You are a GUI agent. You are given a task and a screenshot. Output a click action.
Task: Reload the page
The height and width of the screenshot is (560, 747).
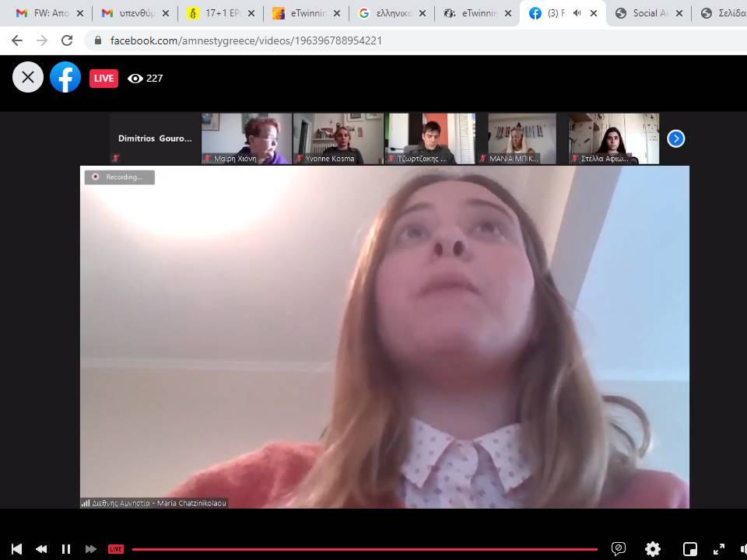[x=67, y=40]
